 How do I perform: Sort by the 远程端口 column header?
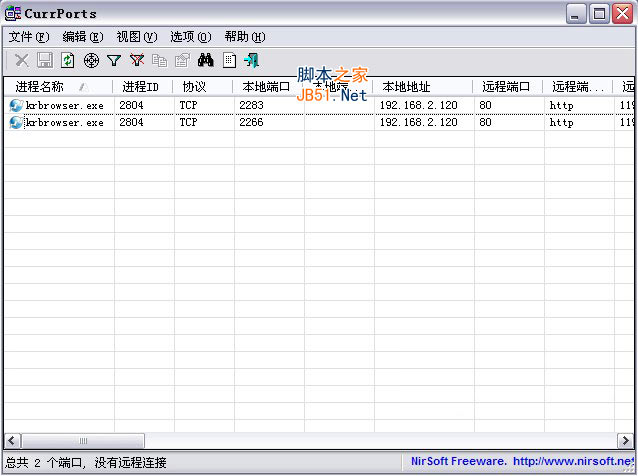click(x=507, y=87)
